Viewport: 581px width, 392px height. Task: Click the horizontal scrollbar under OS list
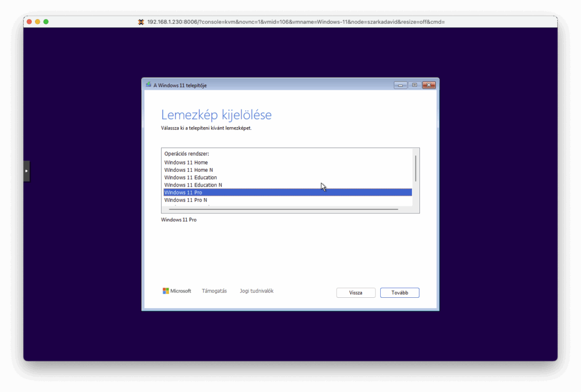284,209
